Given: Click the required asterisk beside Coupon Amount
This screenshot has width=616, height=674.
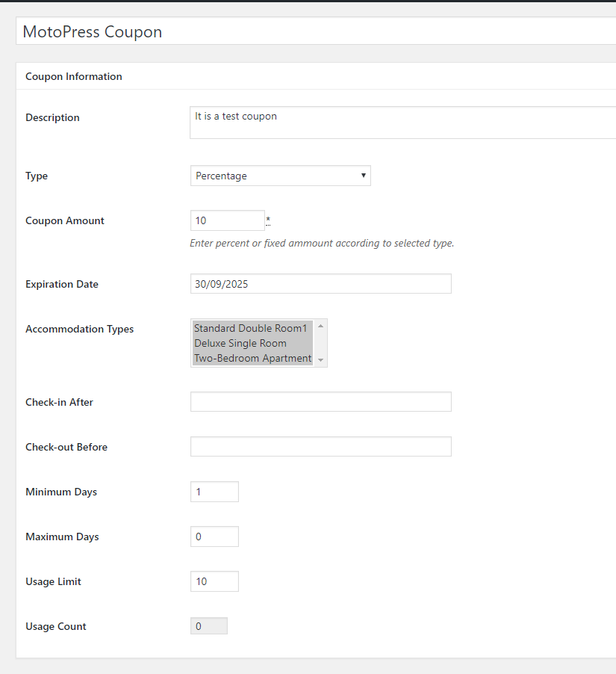Looking at the screenshot, I should [x=268, y=221].
